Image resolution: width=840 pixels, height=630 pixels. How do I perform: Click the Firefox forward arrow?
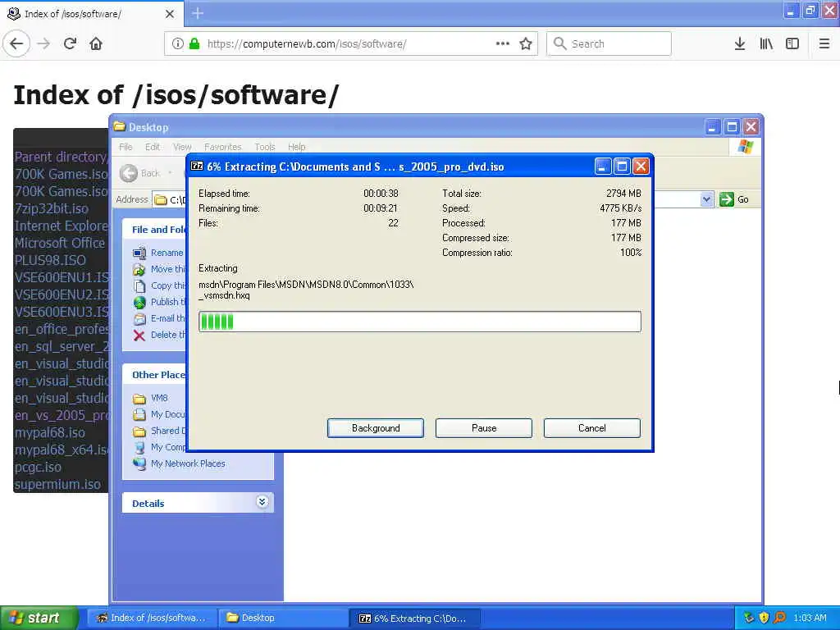[x=44, y=43]
